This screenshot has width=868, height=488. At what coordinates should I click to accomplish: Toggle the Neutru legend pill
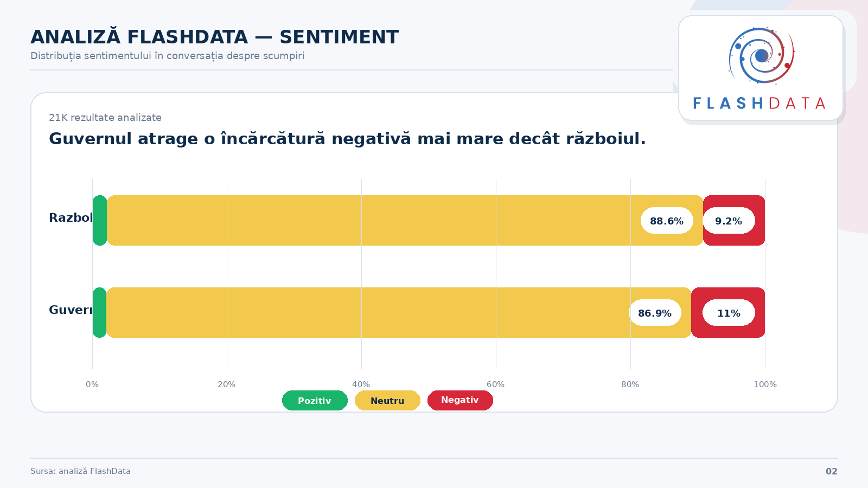pyautogui.click(x=387, y=401)
